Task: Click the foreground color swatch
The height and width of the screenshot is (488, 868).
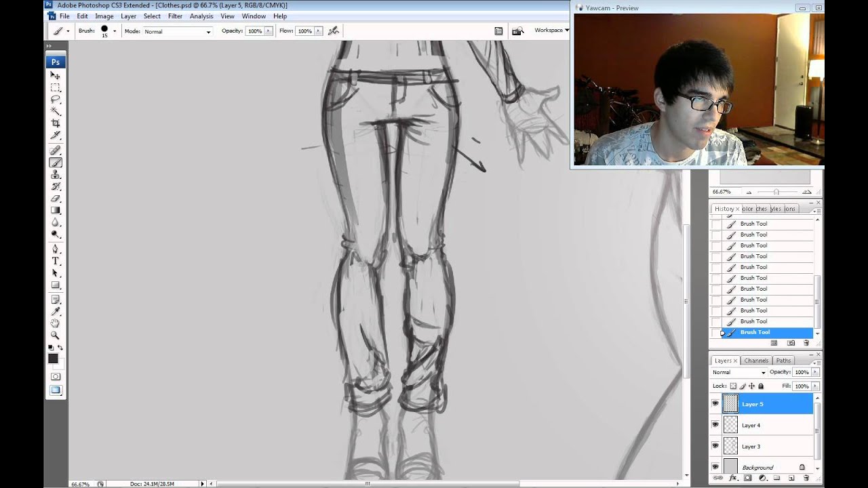Action: 53,359
